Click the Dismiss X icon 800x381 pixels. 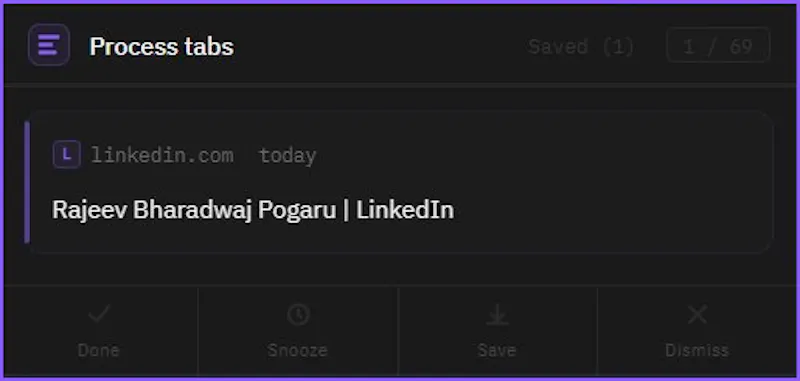coord(697,314)
